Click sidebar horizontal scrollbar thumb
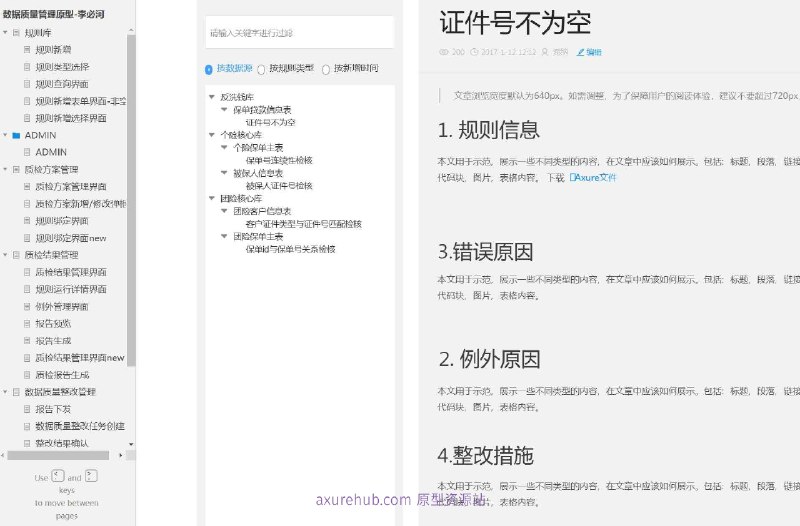This screenshot has width=800, height=526. click(58, 455)
